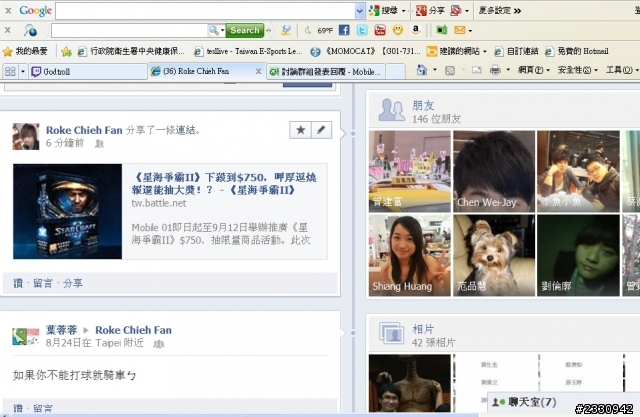Click the smiley emoticon toolbar icon
640x417 pixels.
click(x=398, y=30)
